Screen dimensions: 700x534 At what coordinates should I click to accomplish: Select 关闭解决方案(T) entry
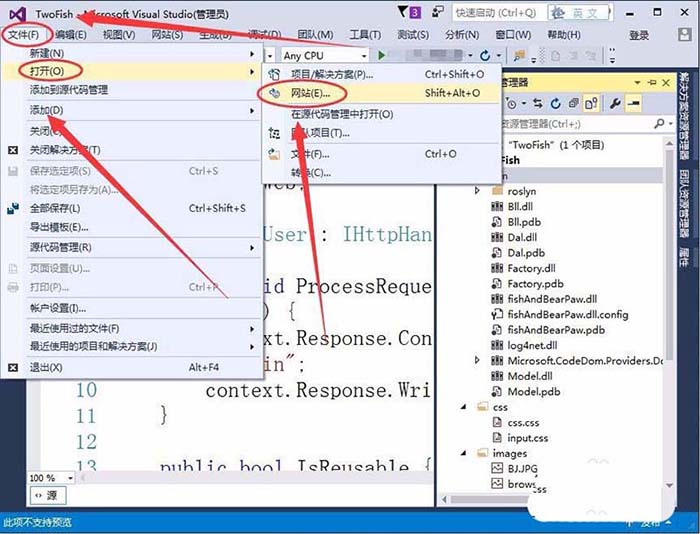pos(143,150)
